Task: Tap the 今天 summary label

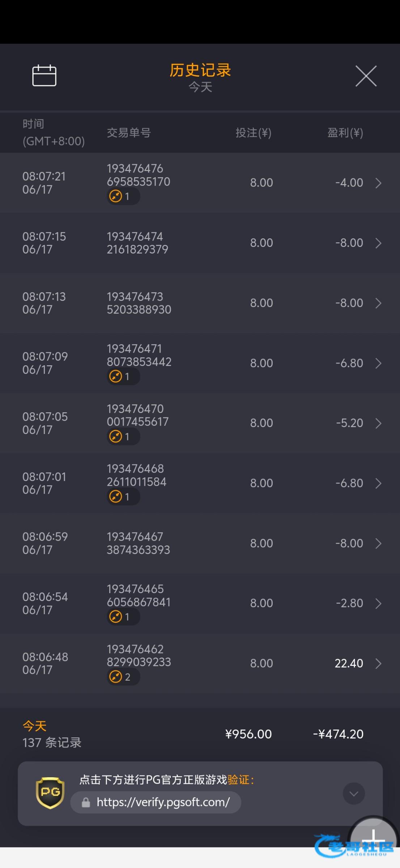Action: tap(35, 726)
